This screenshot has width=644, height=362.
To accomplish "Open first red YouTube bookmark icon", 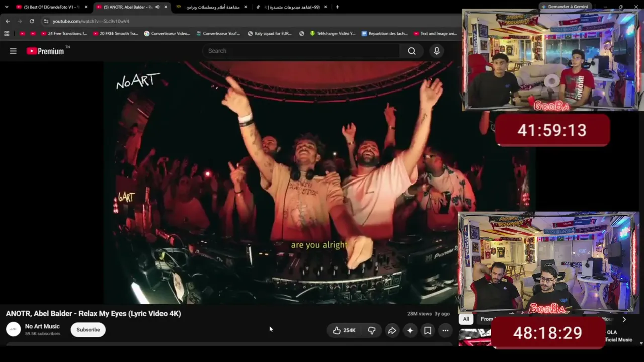I will point(22,34).
